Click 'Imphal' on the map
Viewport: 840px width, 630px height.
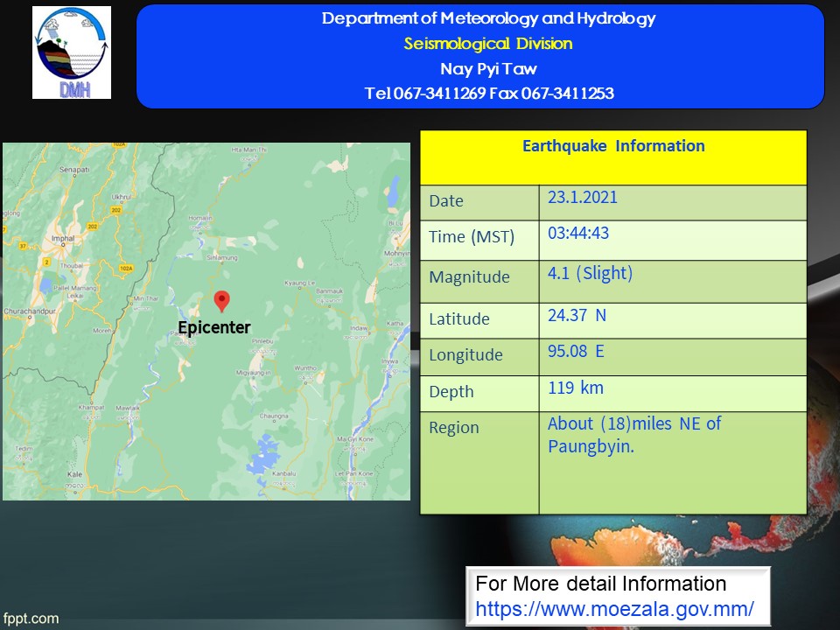pyautogui.click(x=63, y=238)
